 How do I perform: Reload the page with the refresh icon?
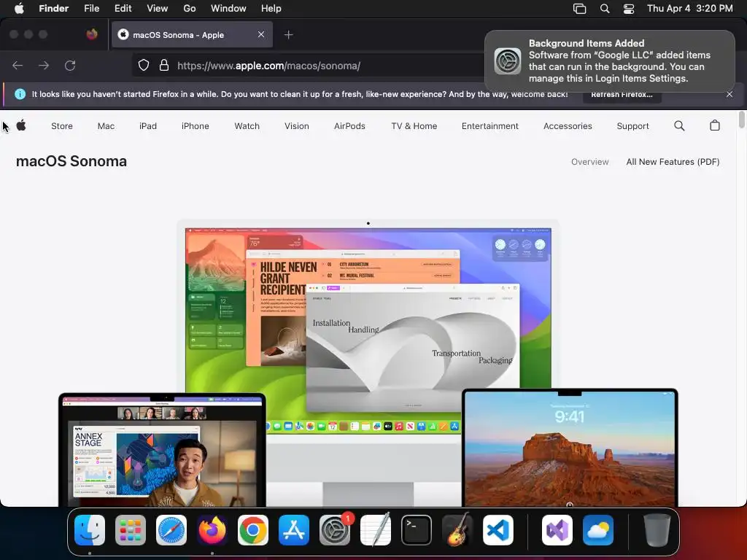(x=70, y=65)
